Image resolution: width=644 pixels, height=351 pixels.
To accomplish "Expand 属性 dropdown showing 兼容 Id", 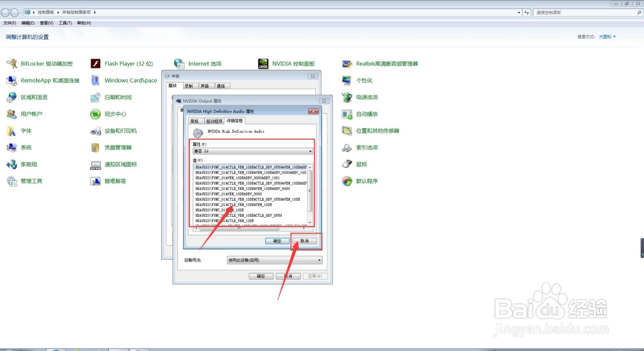I will coord(253,151).
